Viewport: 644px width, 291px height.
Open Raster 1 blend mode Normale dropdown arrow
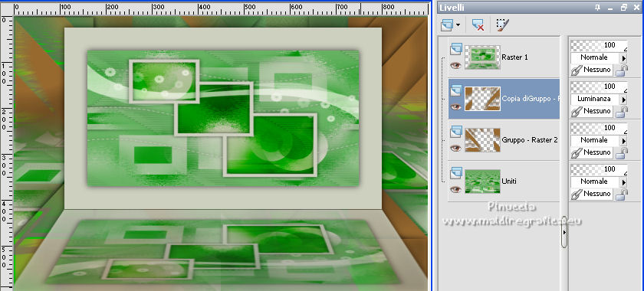[x=624, y=58]
